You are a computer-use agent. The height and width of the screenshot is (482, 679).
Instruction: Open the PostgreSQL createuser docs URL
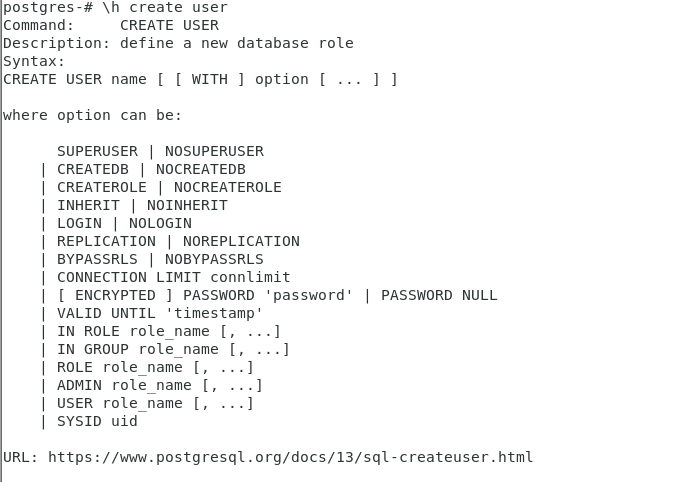pos(290,457)
